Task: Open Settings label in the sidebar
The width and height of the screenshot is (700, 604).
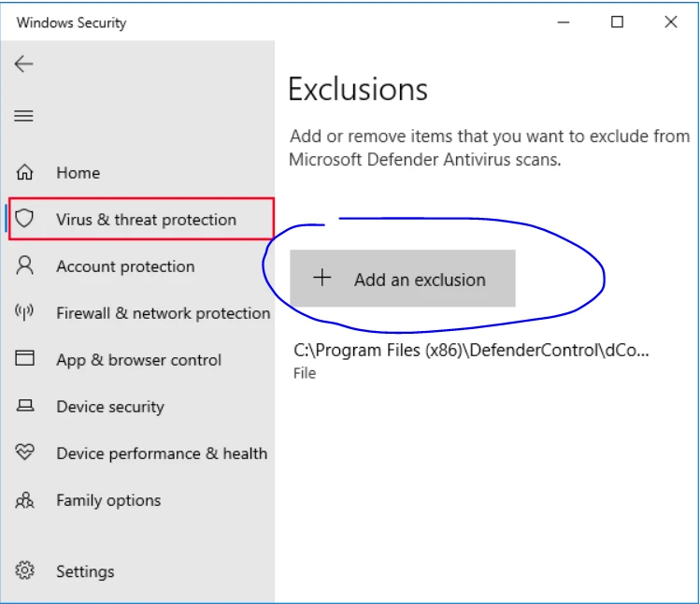Action: point(85,571)
